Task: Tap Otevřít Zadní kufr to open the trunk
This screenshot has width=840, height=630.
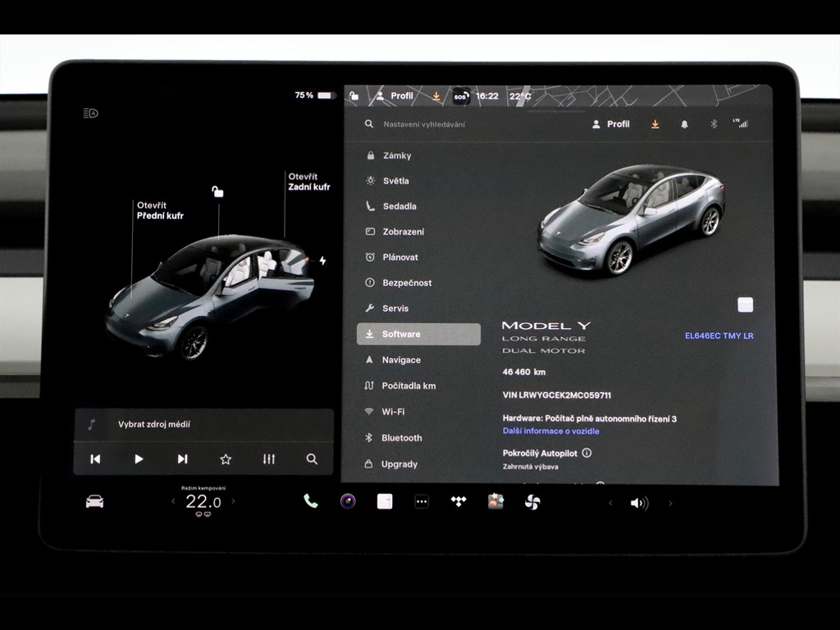Action: [309, 181]
